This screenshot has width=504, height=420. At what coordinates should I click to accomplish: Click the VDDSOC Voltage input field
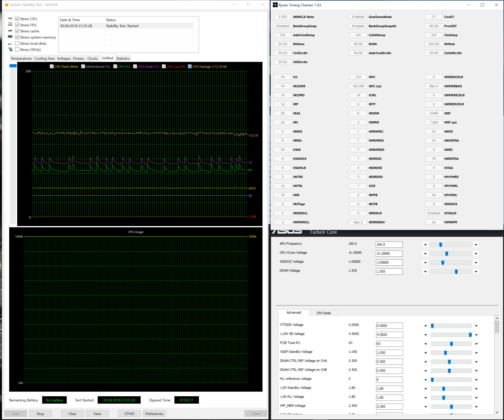tap(389, 262)
